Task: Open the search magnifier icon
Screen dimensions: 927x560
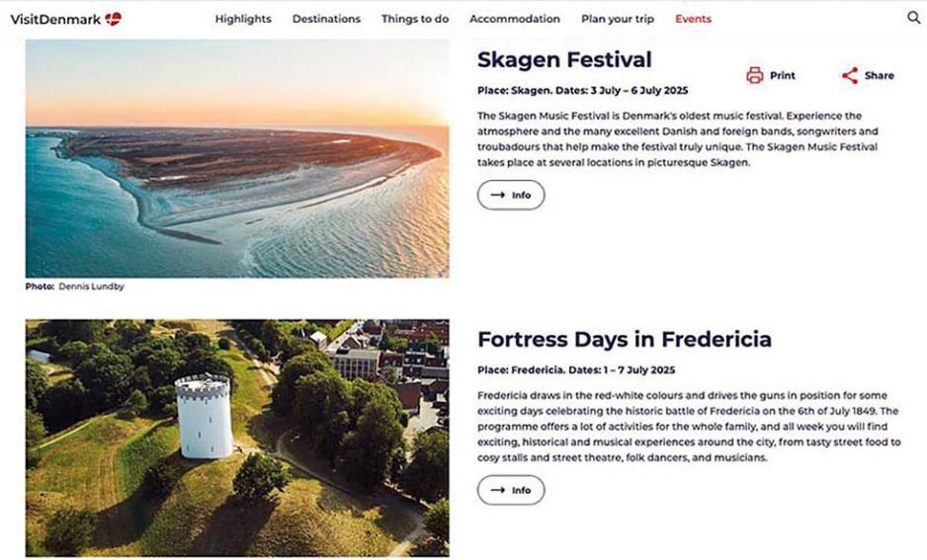Action: [913, 18]
